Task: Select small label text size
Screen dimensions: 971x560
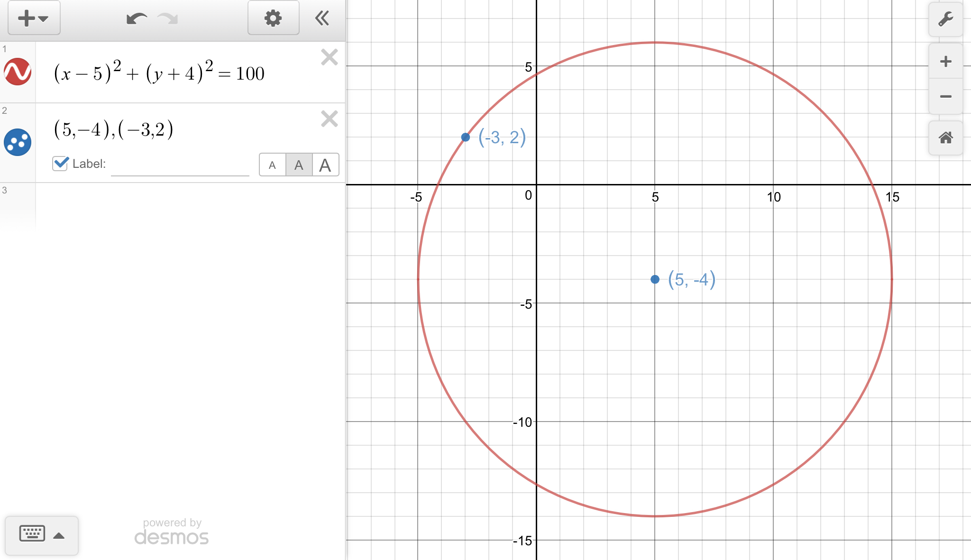Action: (272, 165)
